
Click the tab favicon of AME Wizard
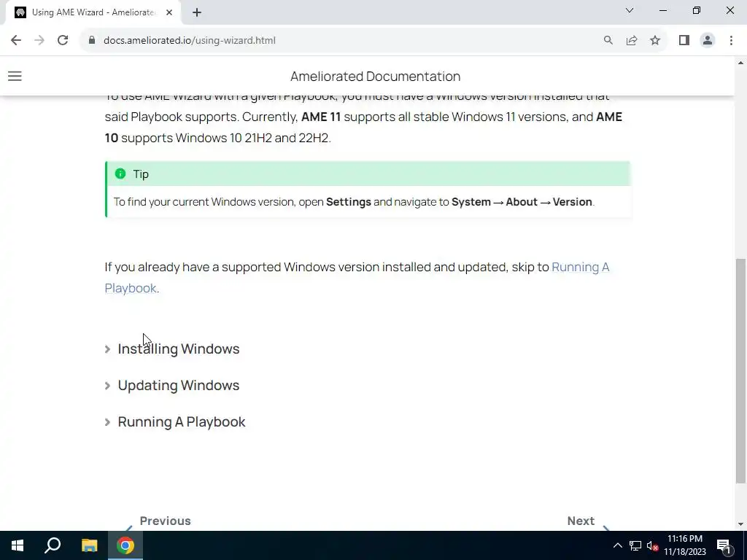[20, 13]
